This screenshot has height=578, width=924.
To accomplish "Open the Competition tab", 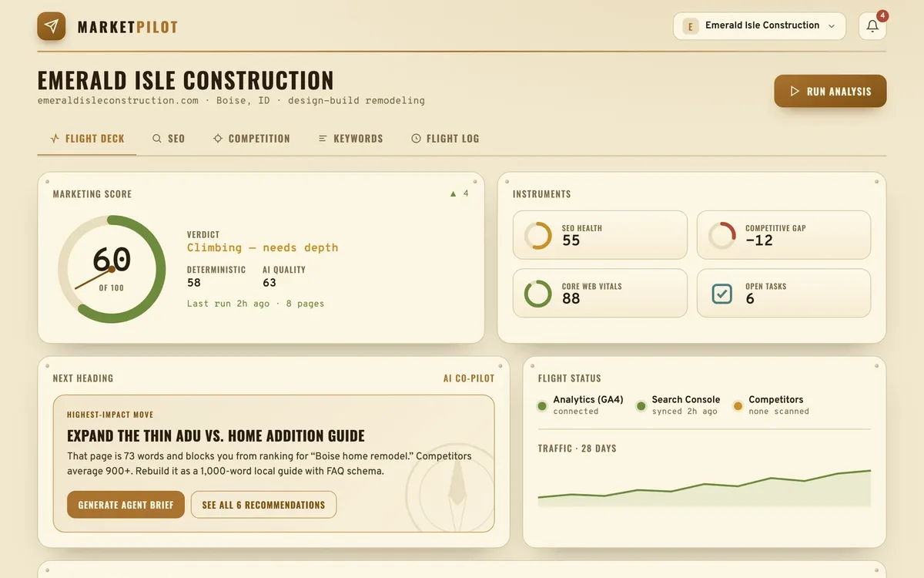I will [252, 139].
